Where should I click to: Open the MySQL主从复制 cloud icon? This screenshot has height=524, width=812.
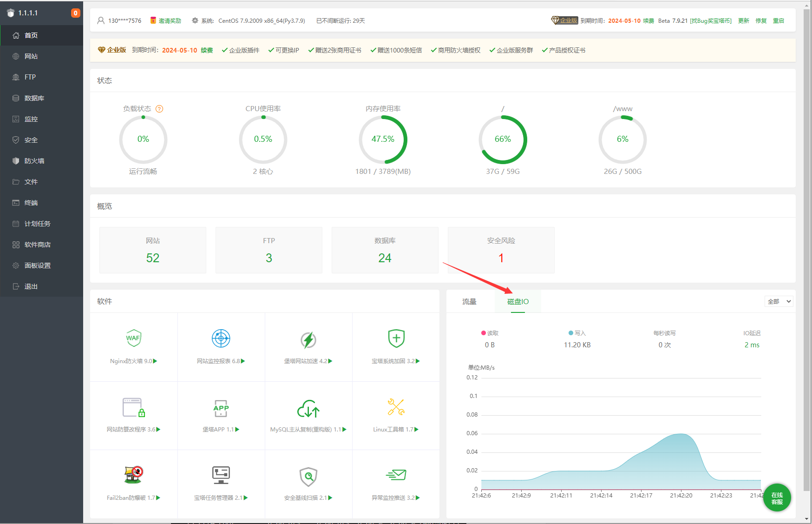pos(308,408)
